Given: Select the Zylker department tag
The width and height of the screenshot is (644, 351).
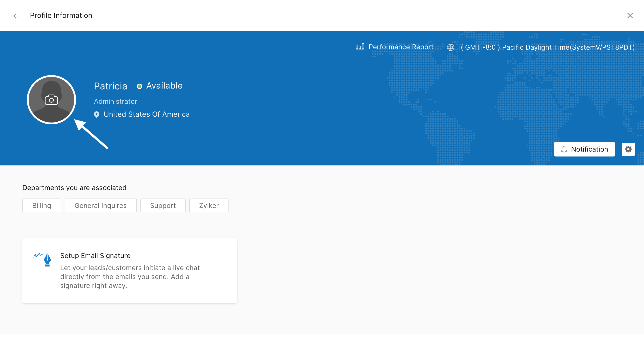Looking at the screenshot, I should click(209, 205).
